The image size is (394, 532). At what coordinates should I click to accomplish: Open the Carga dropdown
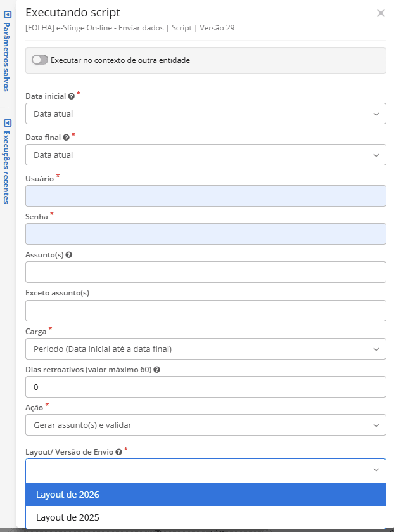pyautogui.click(x=205, y=349)
